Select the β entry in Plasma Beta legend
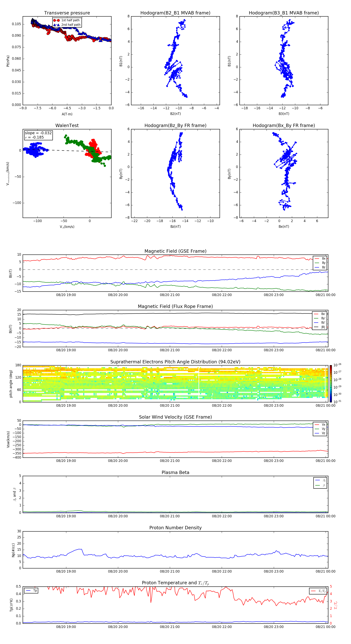 click(x=320, y=486)
